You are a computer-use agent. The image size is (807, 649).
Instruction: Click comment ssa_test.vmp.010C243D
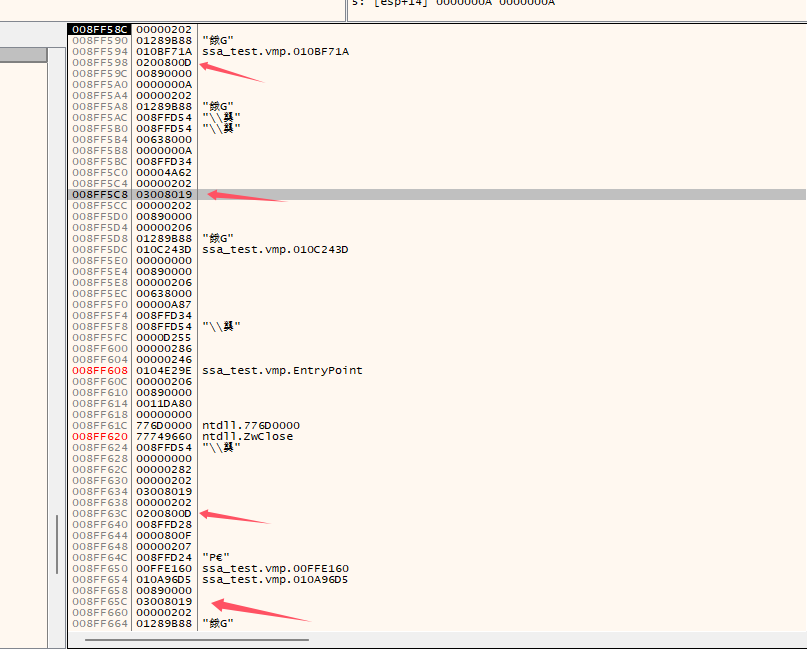[275, 250]
